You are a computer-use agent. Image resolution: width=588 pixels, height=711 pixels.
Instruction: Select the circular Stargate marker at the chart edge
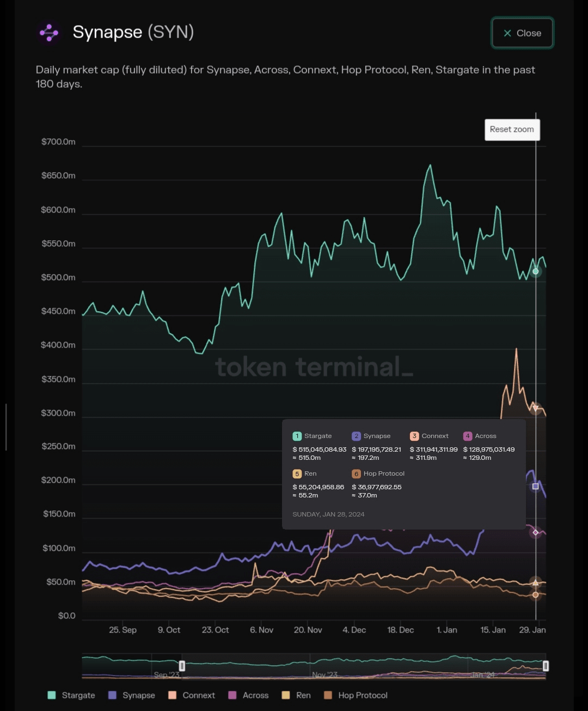(x=535, y=271)
